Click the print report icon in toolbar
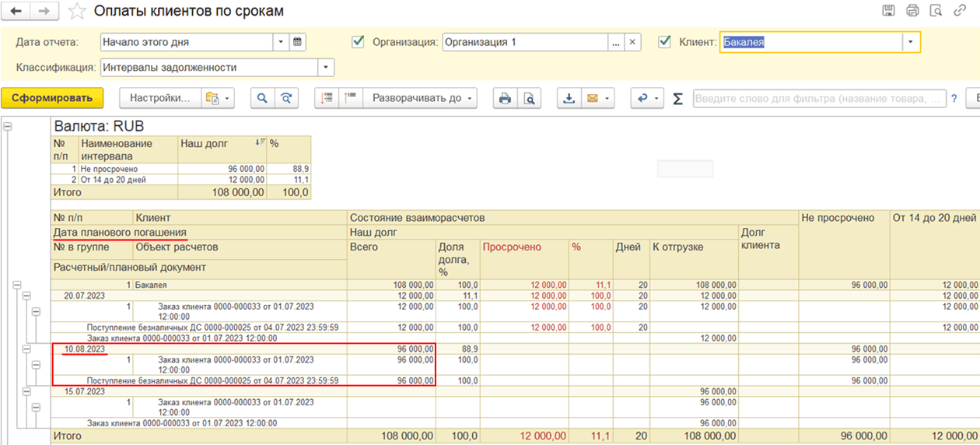Screen dimensions: 980x445 click(x=505, y=98)
